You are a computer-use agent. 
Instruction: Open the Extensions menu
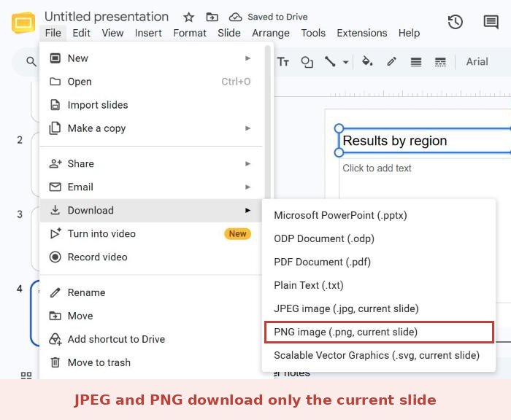(362, 33)
